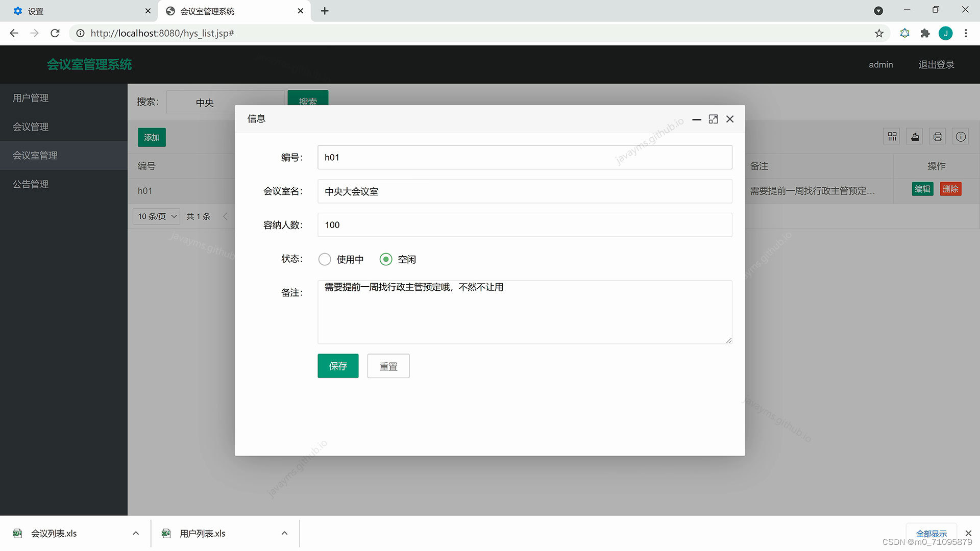This screenshot has width=980, height=551.
Task: Click the 共 1 条 record count
Action: pyautogui.click(x=198, y=216)
